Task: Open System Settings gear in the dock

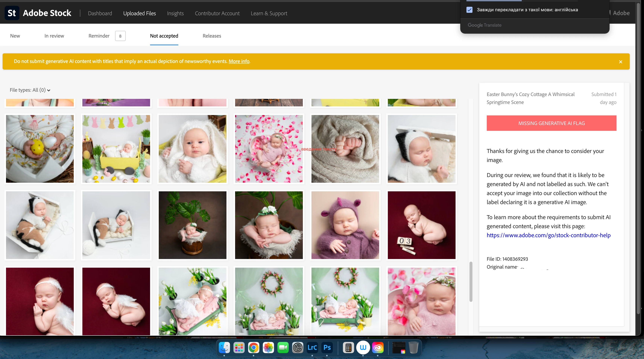Action: pyautogui.click(x=298, y=348)
